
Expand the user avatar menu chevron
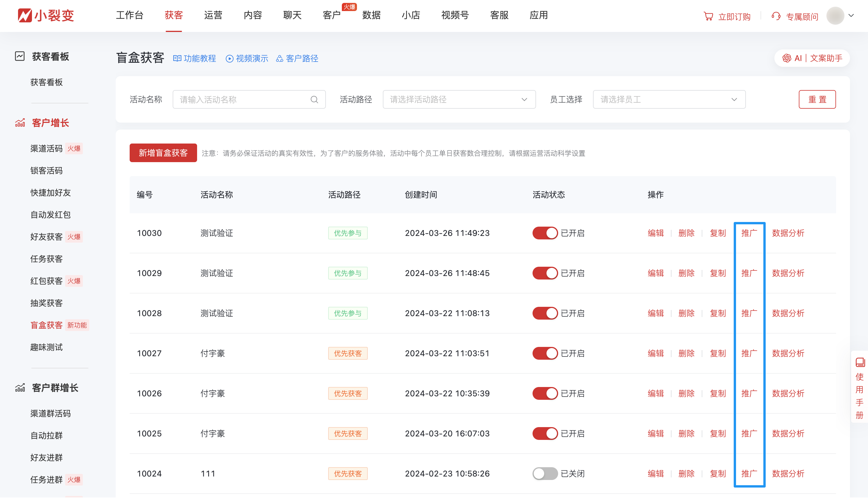(851, 16)
